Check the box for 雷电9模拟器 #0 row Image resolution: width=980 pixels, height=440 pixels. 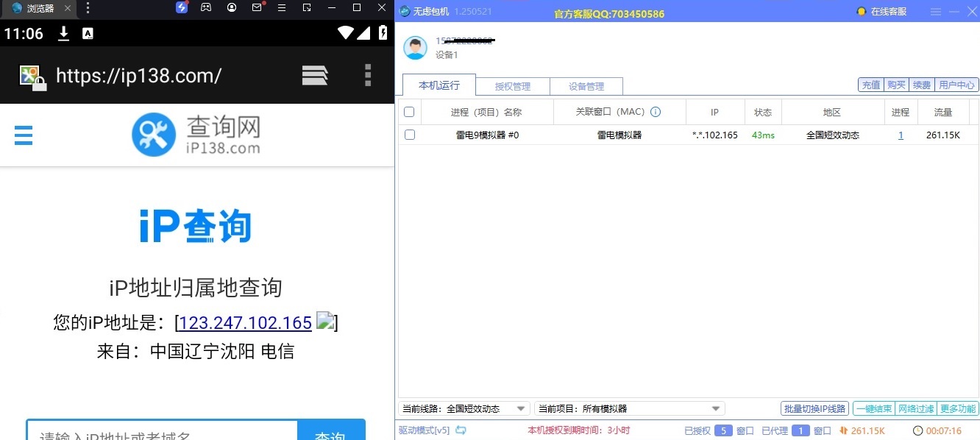click(x=410, y=135)
